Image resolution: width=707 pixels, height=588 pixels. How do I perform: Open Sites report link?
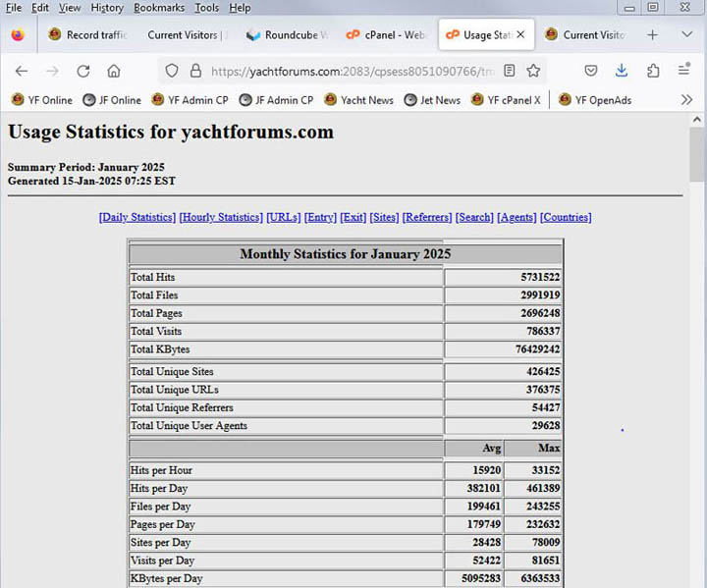pos(384,217)
